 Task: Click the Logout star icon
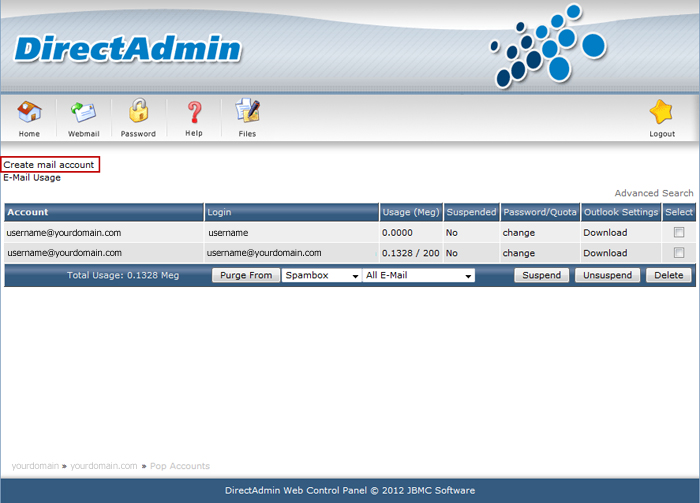(661, 112)
